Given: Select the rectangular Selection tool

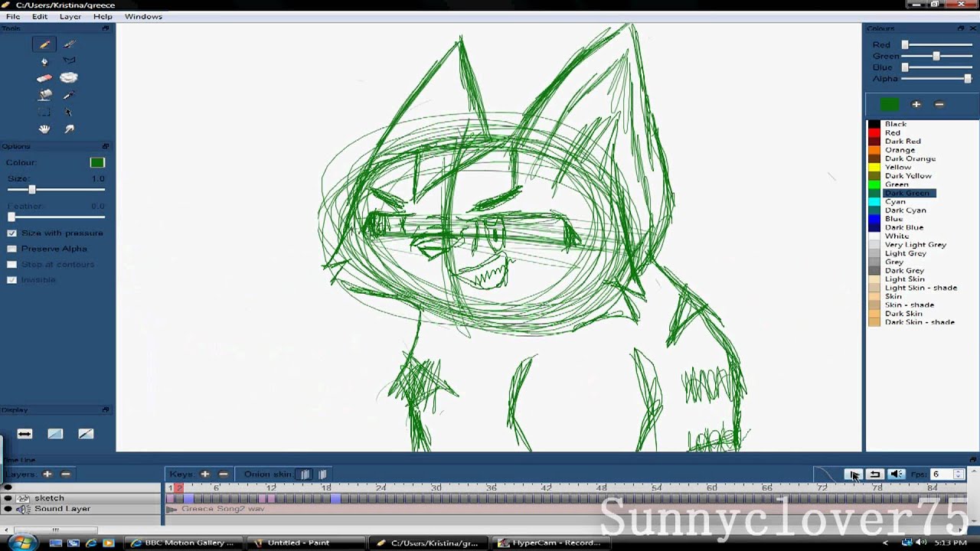Looking at the screenshot, I should (44, 112).
